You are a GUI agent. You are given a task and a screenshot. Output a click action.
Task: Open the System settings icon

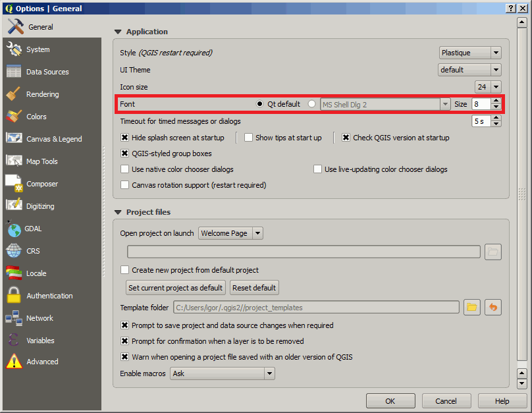pyautogui.click(x=14, y=49)
